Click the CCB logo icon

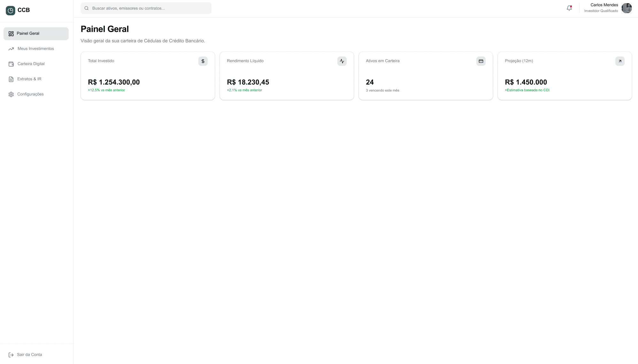point(11,10)
